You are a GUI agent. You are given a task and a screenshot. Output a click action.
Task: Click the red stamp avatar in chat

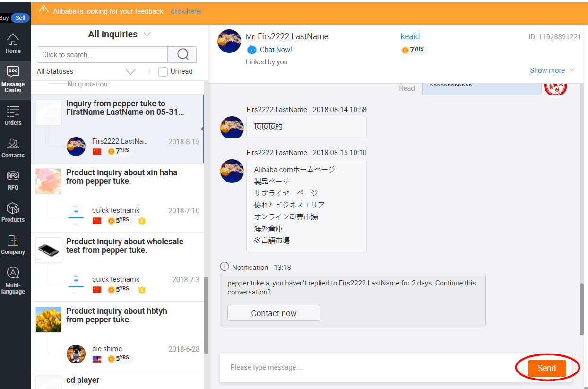pyautogui.click(x=555, y=88)
